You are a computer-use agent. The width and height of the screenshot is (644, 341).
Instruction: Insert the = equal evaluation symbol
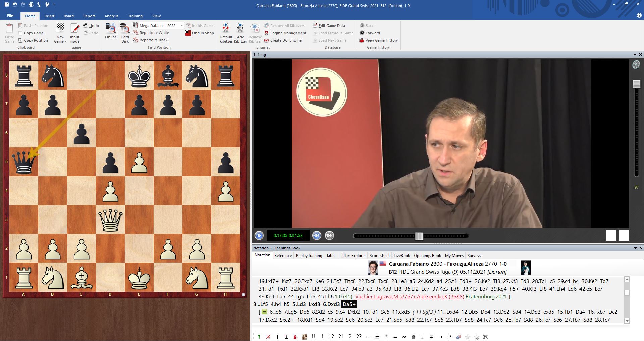[x=395, y=337]
